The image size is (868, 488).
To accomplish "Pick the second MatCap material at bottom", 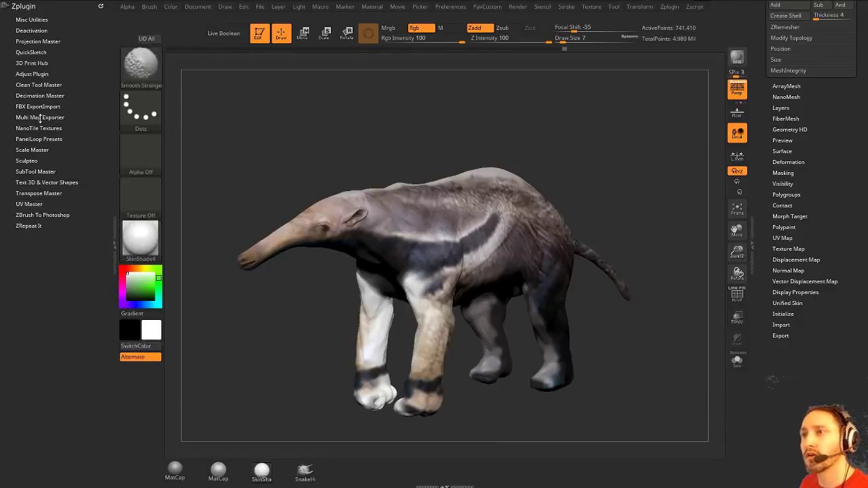I will (x=218, y=471).
